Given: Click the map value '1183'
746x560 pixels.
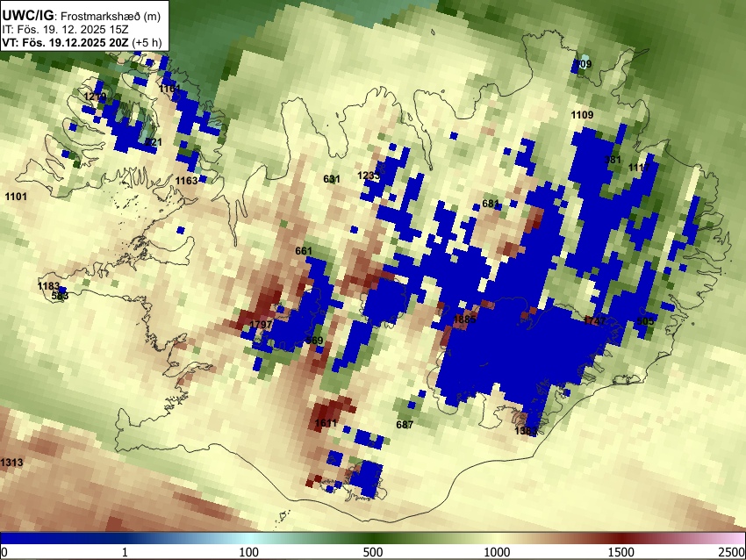Looking at the screenshot, I should click(48, 286).
